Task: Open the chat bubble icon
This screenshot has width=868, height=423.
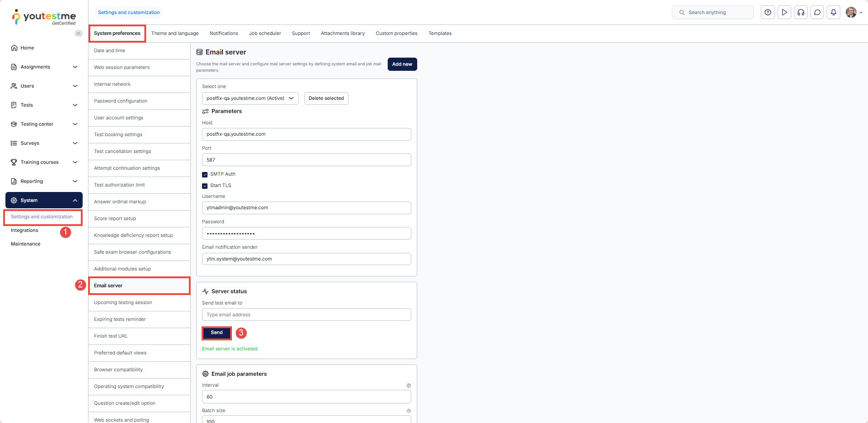Action: 817,13
